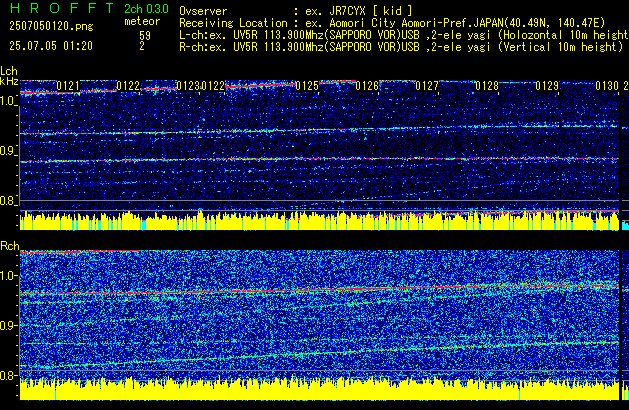Click the 0125 time marker
This screenshot has width=629, height=410.
(307, 86)
